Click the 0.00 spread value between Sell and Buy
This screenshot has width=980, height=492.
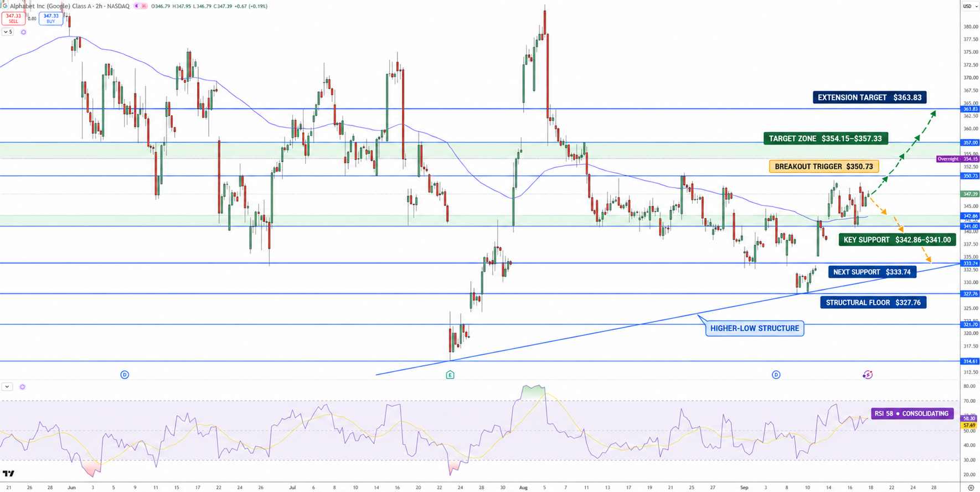pos(32,18)
